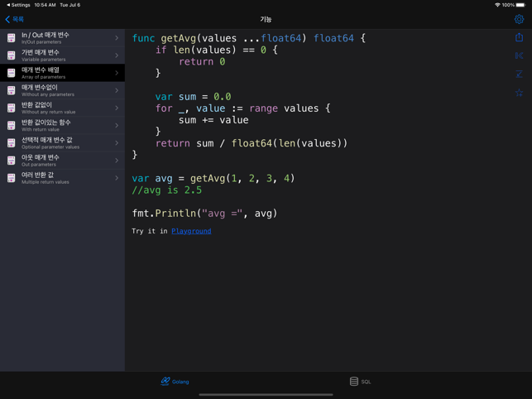Tap icon beside Multiple return values item

click(x=11, y=178)
